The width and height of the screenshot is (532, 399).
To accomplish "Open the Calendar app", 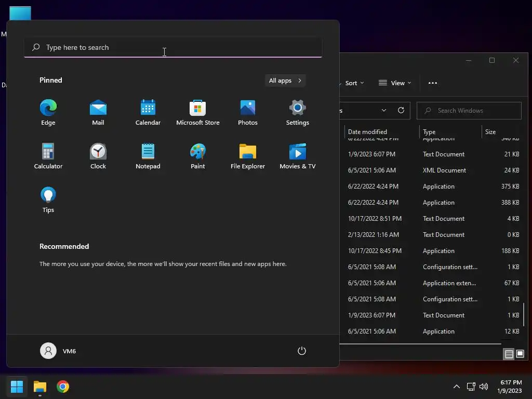I will click(148, 113).
